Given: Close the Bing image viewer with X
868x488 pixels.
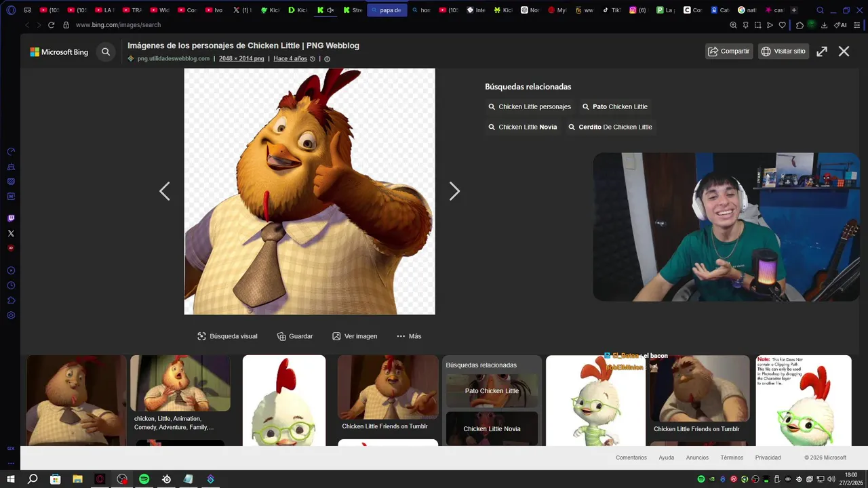Looking at the screenshot, I should [x=844, y=52].
